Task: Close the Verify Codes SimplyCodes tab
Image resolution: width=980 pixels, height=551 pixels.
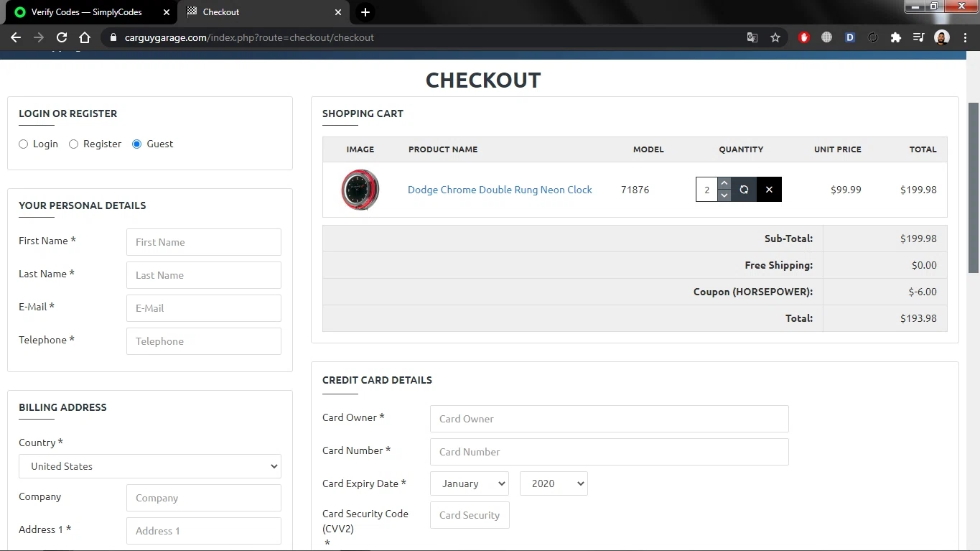Action: [167, 12]
